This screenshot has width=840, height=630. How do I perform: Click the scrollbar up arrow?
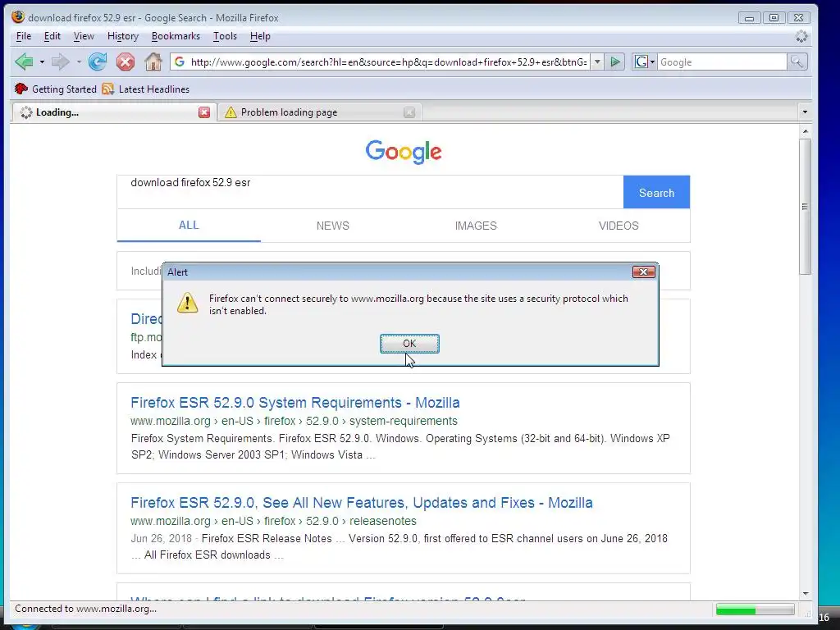(x=805, y=131)
